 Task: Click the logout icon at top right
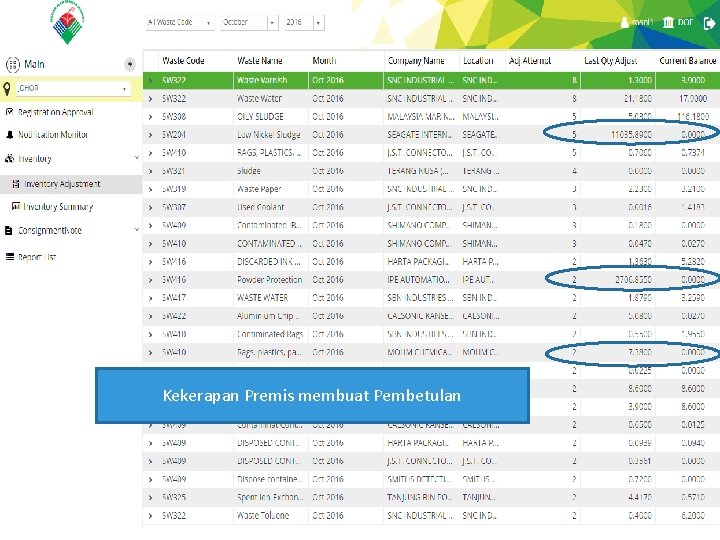[709, 22]
